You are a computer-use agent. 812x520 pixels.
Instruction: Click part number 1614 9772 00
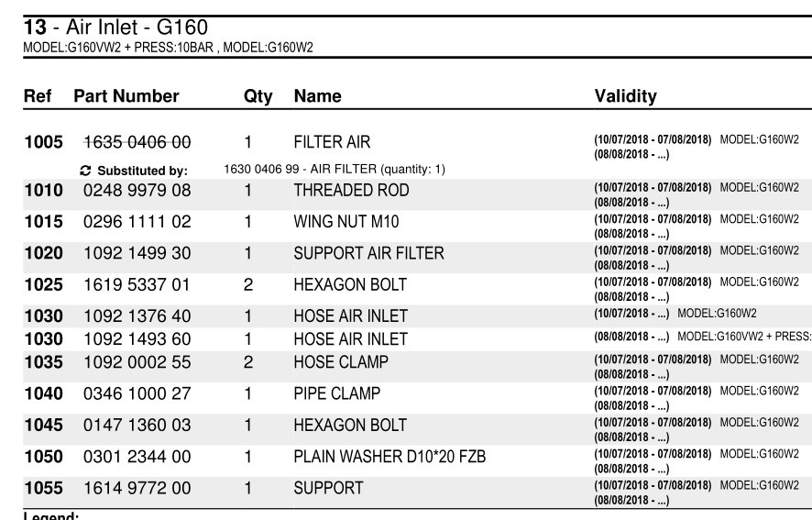(x=137, y=488)
